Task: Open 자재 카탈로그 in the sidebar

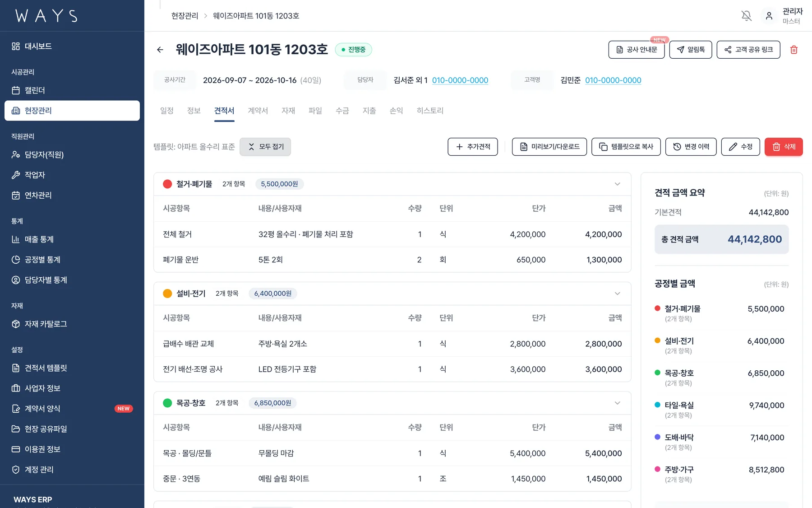Action: (x=72, y=324)
